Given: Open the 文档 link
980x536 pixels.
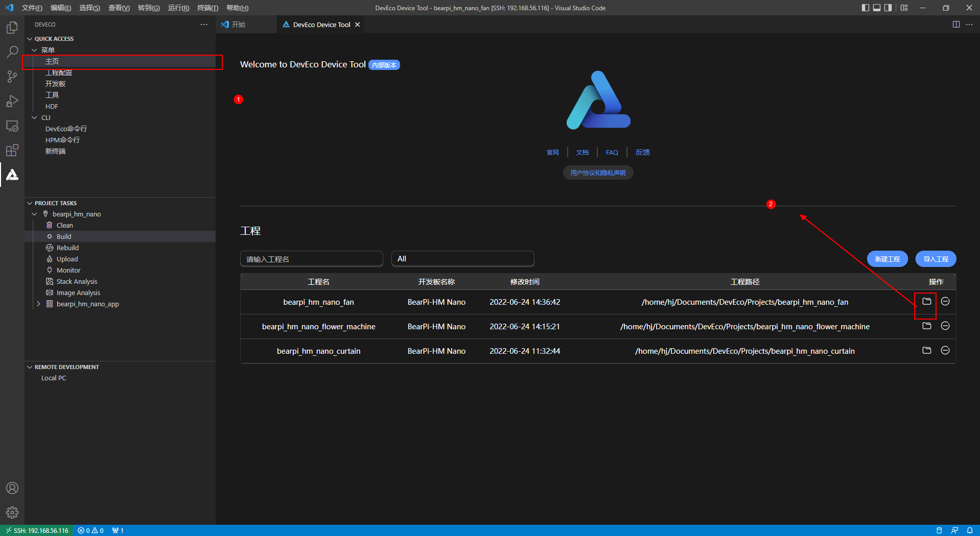Looking at the screenshot, I should coord(582,152).
